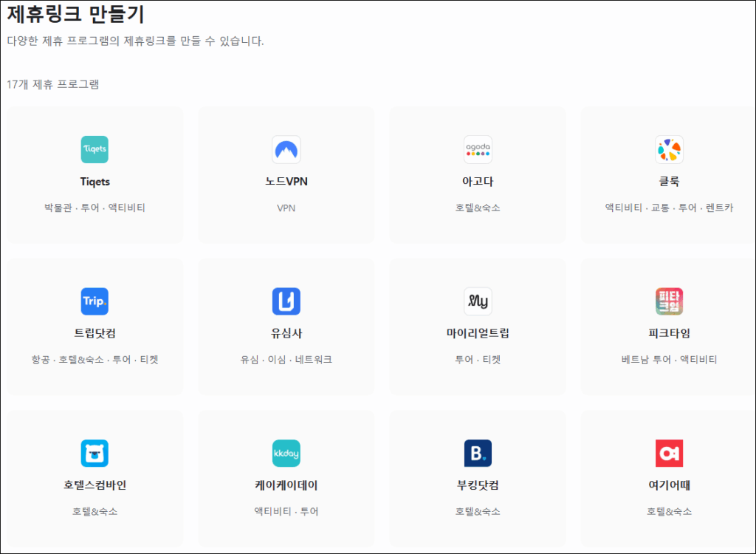This screenshot has height=554, width=756.
Task: Click the 노드VPN mountain logo icon
Action: [286, 150]
